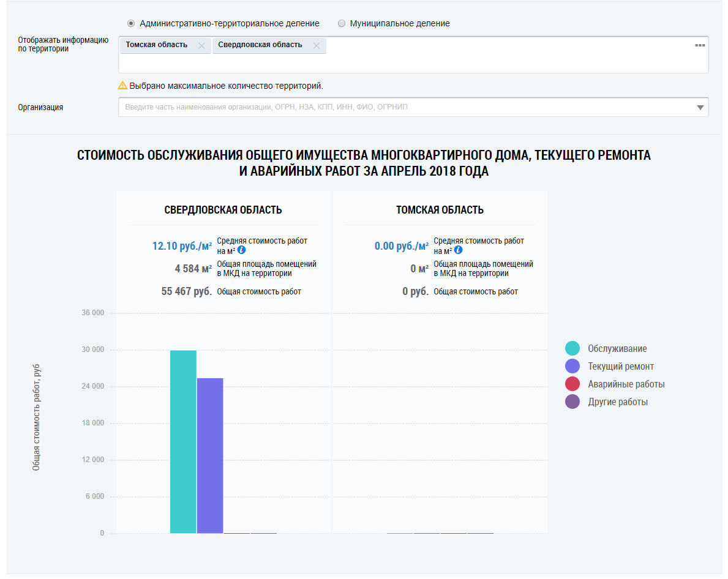Screen dimensions: 728x579
Task: Click the yellow warning triangle icon
Action: coord(122,86)
